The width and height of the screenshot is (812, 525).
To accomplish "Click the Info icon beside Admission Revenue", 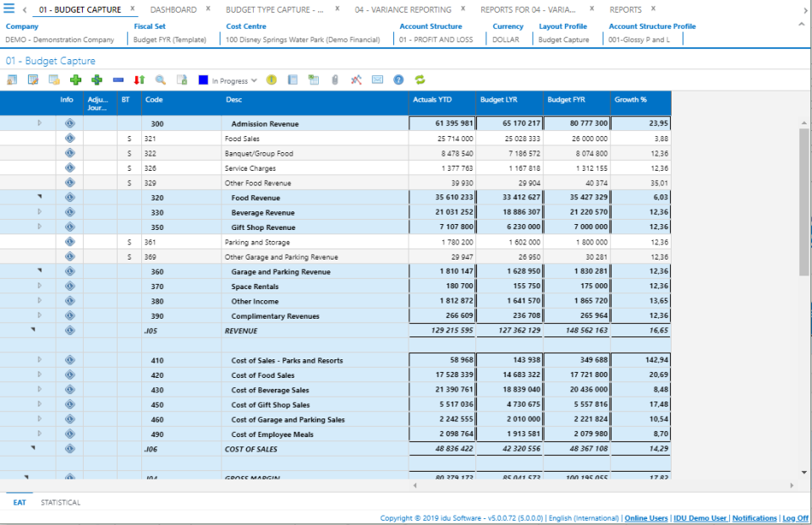I will point(70,123).
